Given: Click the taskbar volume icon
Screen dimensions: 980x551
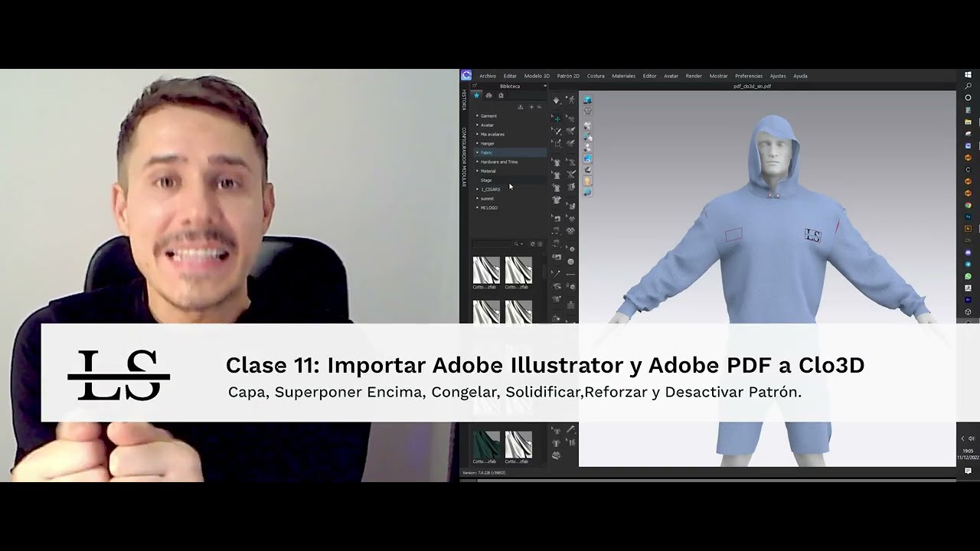Looking at the screenshot, I should (x=972, y=439).
